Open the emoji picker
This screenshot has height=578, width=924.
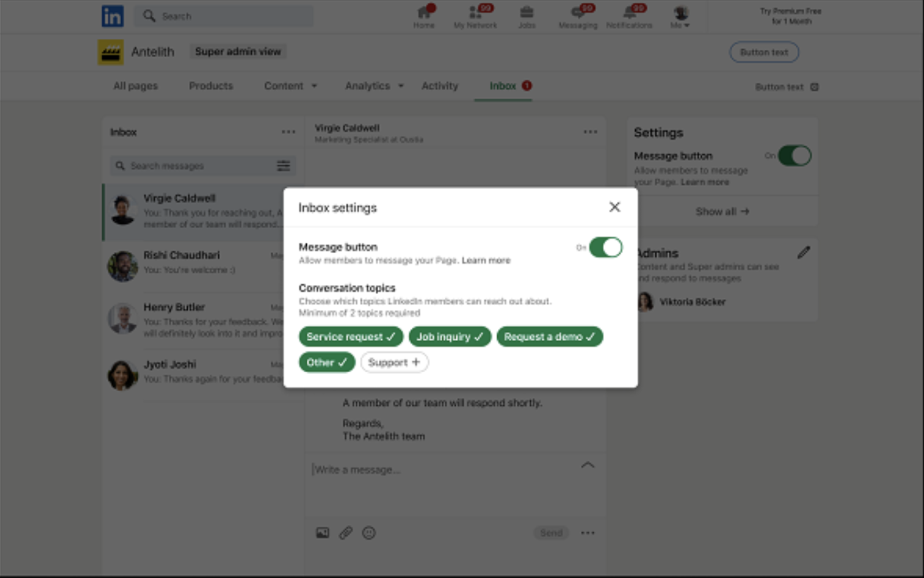tap(368, 533)
